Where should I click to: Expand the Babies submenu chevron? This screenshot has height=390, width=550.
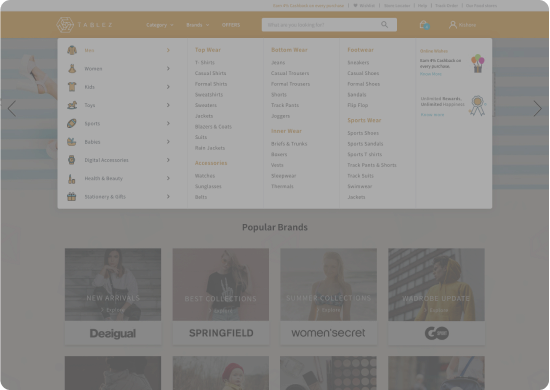pos(168,142)
